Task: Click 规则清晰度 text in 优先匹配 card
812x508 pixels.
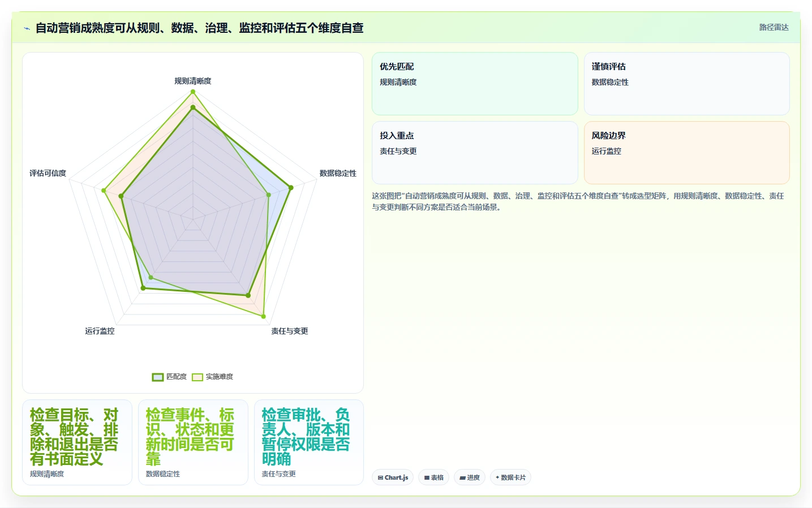Action: [x=398, y=82]
